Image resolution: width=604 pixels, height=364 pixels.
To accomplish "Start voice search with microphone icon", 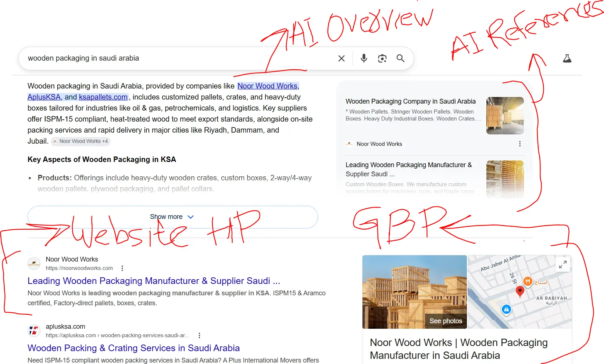I will [x=364, y=58].
